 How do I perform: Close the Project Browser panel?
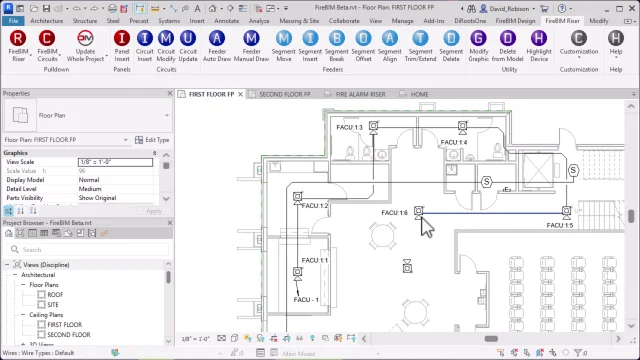170,223
